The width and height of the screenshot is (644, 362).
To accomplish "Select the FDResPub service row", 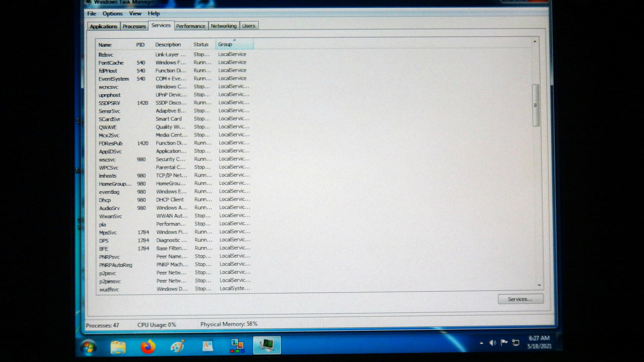I will [x=174, y=143].
